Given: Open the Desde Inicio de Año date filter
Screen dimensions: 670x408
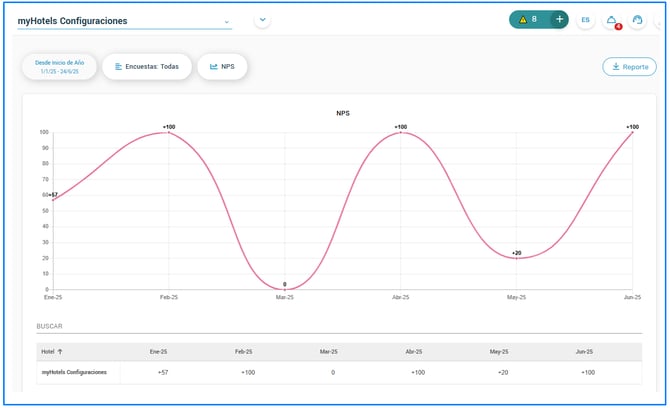Looking at the screenshot, I should point(59,67).
